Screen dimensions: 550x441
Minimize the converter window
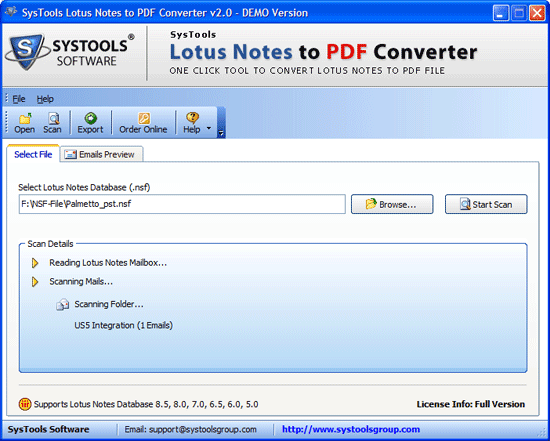coord(501,13)
